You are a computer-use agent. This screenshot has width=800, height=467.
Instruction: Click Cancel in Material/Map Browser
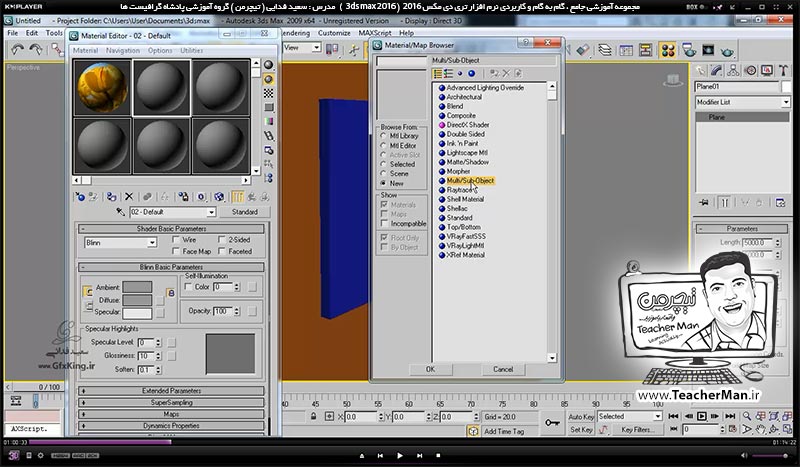point(503,369)
